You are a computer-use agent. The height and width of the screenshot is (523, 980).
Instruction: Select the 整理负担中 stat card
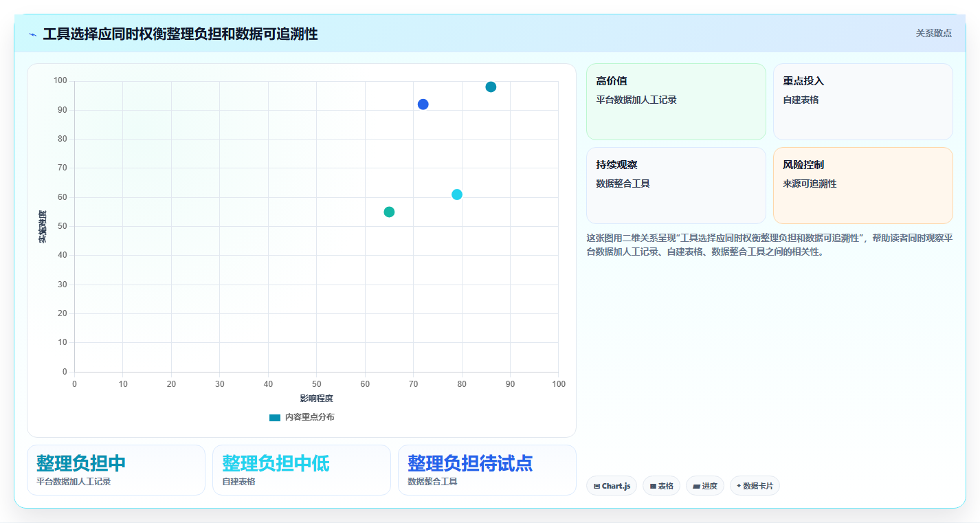pos(116,470)
